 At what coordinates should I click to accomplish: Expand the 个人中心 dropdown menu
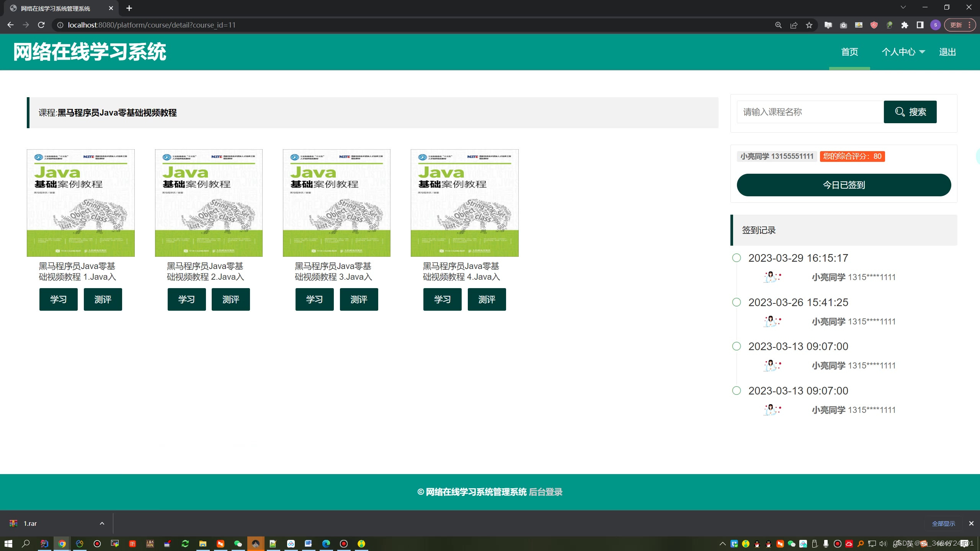[x=903, y=52]
